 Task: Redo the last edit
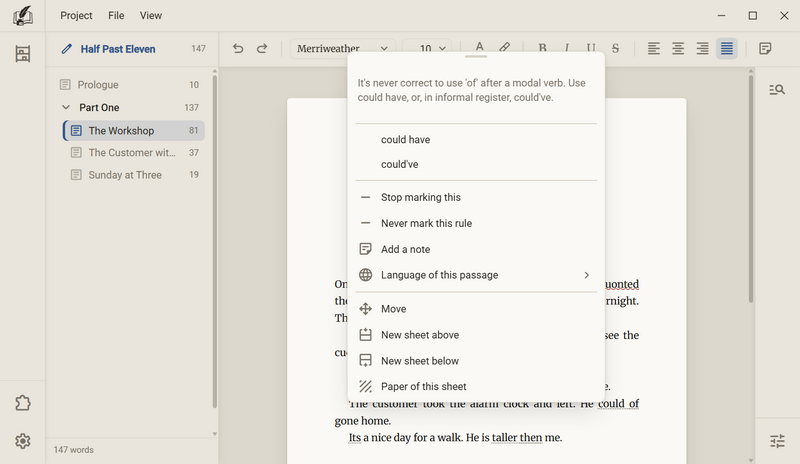[262, 48]
